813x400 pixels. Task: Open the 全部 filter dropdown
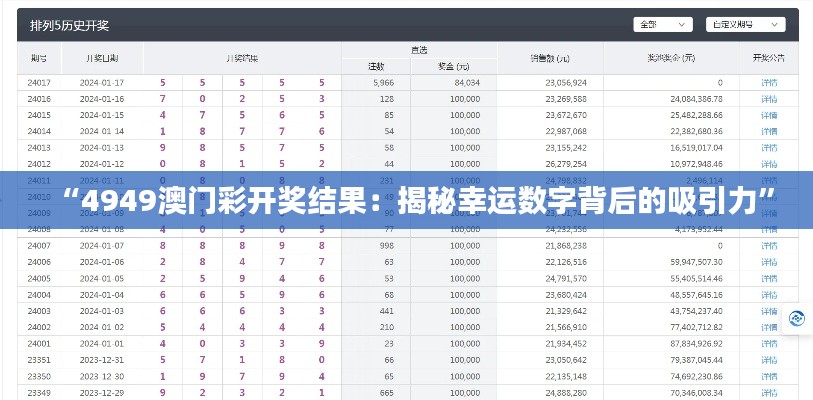[x=662, y=24]
